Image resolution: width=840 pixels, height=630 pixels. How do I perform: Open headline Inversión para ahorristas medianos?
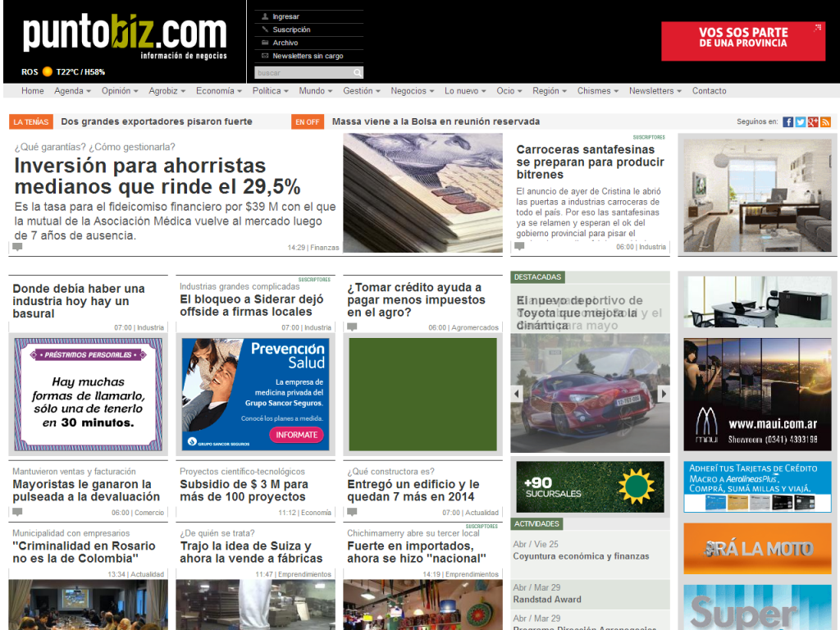tap(157, 176)
